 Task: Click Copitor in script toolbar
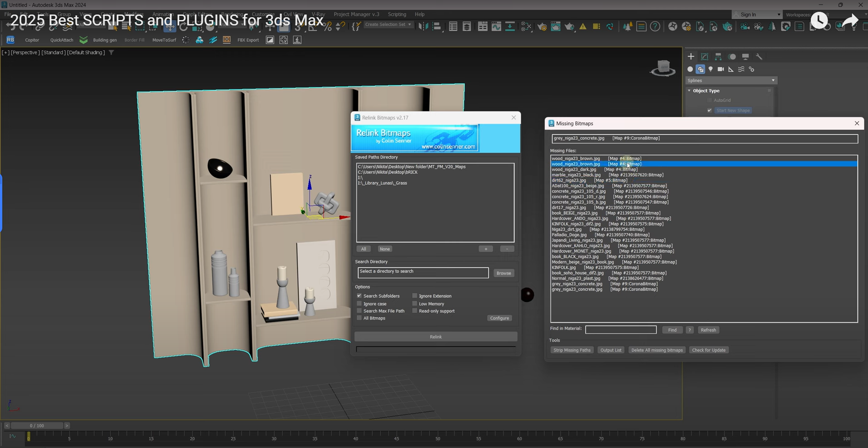(x=32, y=40)
